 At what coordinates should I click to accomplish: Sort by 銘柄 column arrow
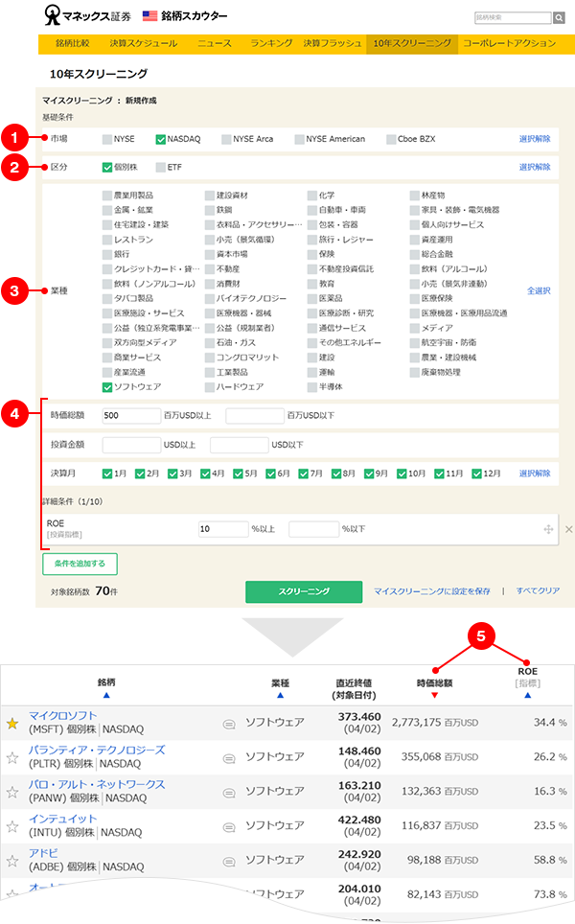pyautogui.click(x=106, y=695)
